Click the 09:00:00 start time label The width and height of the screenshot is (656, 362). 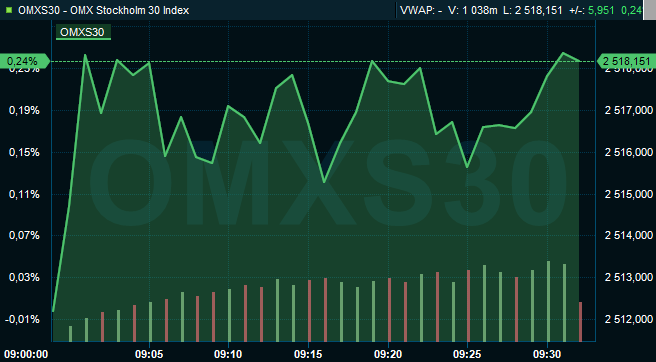[x=26, y=354]
